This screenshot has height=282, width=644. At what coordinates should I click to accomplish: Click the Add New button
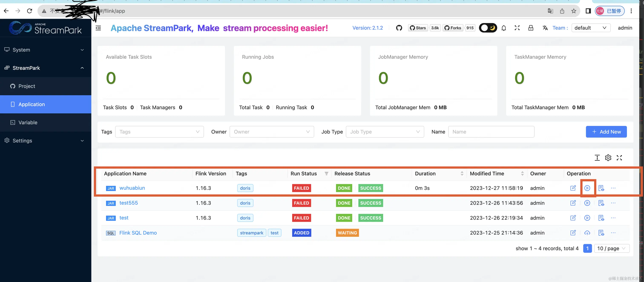pyautogui.click(x=606, y=132)
